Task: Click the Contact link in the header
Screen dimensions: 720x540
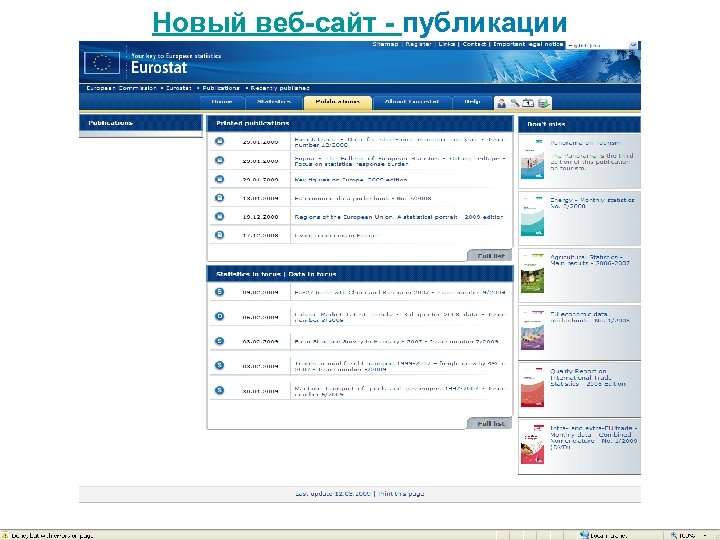Action: coord(474,44)
